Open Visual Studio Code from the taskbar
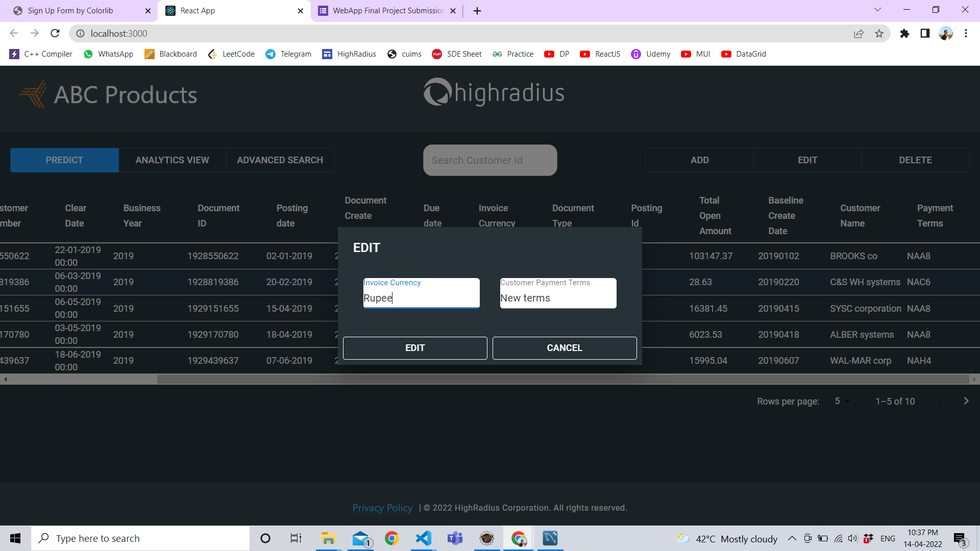 (x=424, y=538)
